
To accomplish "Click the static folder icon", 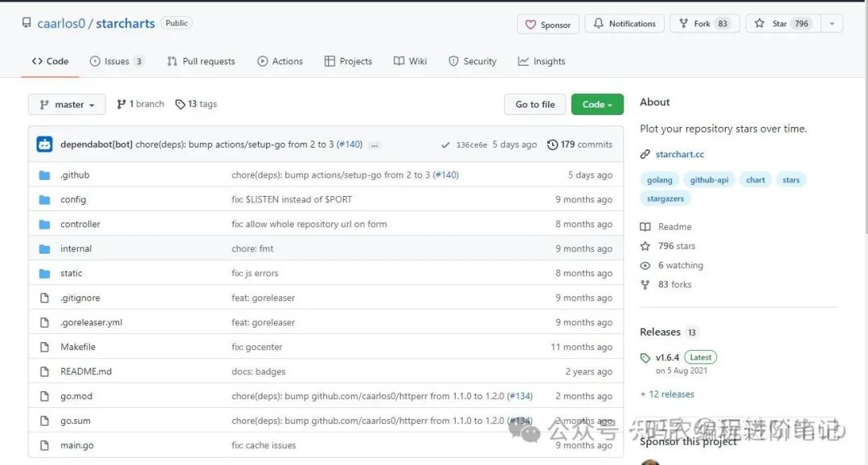I will (45, 273).
